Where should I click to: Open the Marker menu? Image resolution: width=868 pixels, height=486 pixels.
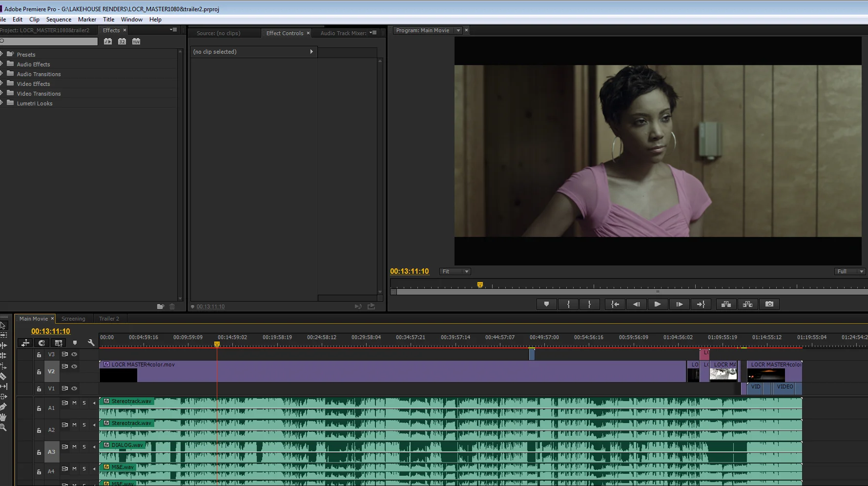87,20
